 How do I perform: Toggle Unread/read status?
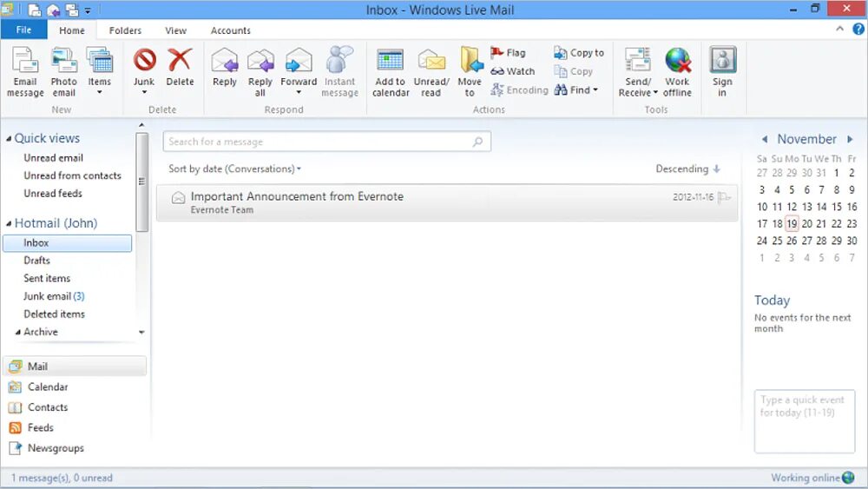tap(431, 72)
